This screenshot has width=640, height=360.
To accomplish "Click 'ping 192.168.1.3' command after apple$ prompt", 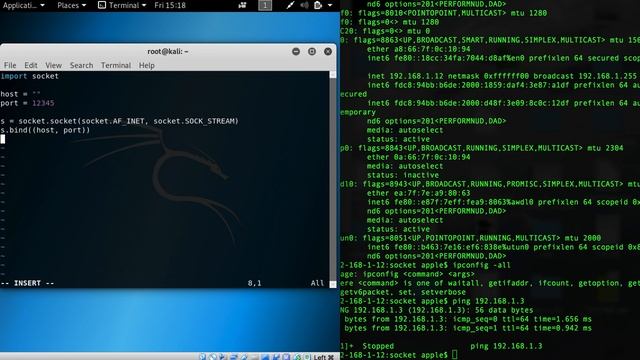I will coord(488,301).
